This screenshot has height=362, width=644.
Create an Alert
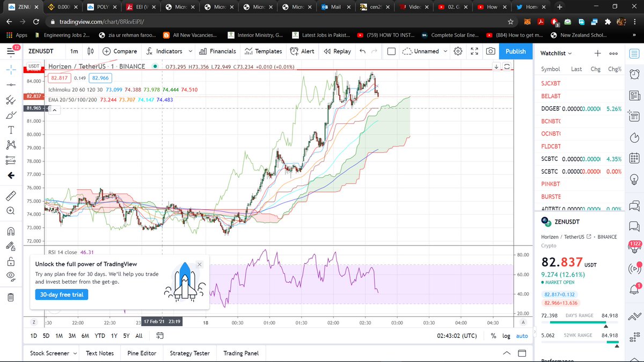pyautogui.click(x=302, y=51)
